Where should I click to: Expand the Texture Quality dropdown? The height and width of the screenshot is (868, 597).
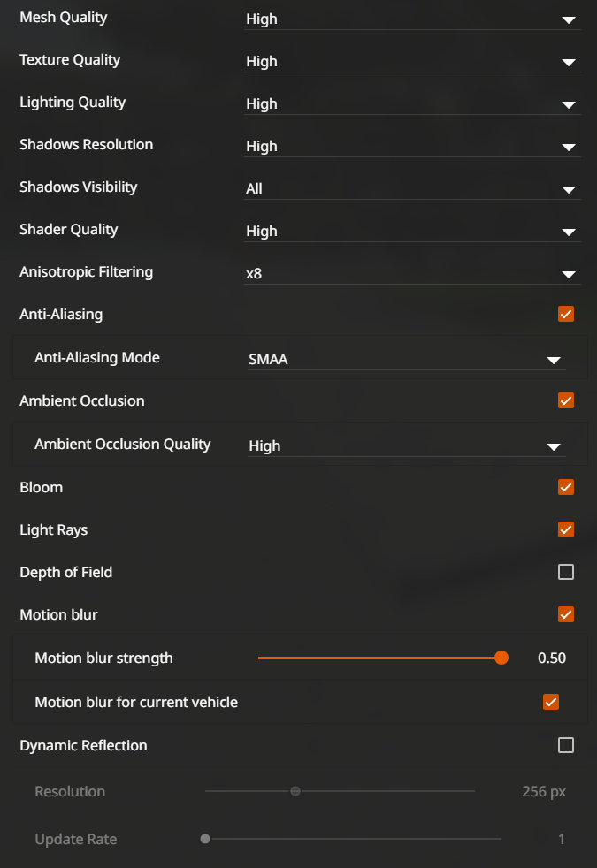(x=411, y=61)
